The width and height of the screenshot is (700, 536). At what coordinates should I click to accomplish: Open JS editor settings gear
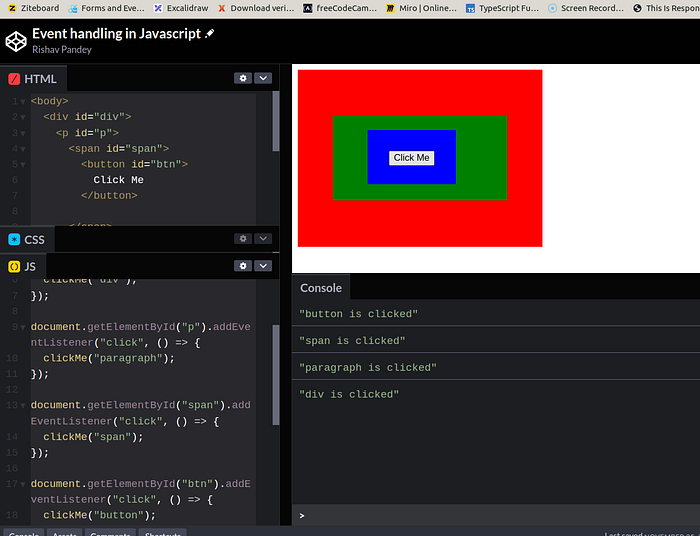point(243,266)
